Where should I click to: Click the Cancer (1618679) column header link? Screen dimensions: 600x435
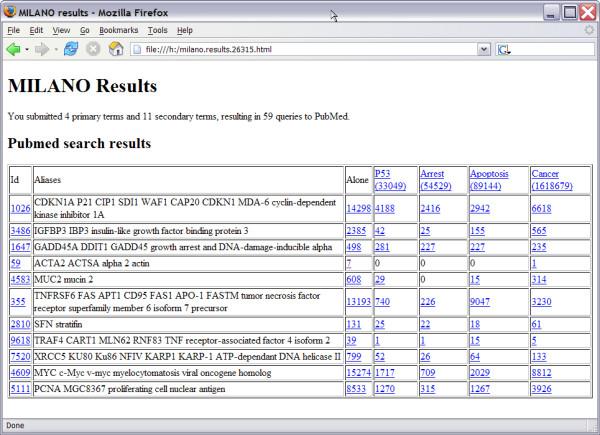552,180
